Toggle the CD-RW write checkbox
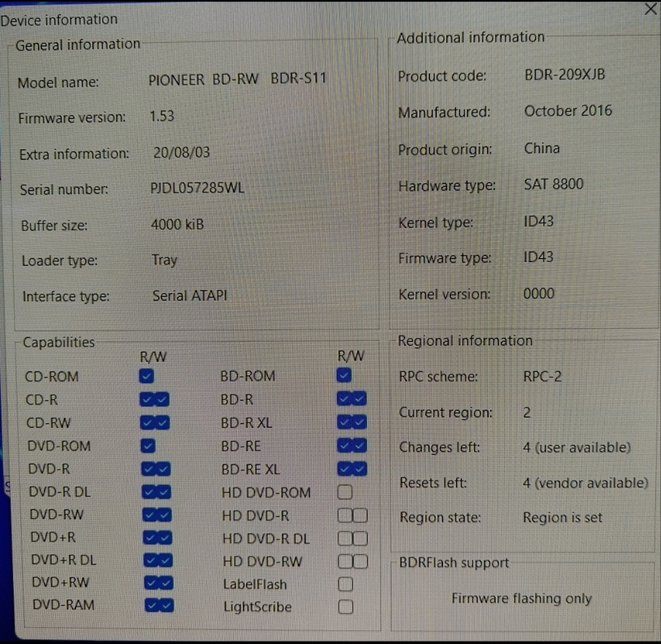 (x=163, y=423)
